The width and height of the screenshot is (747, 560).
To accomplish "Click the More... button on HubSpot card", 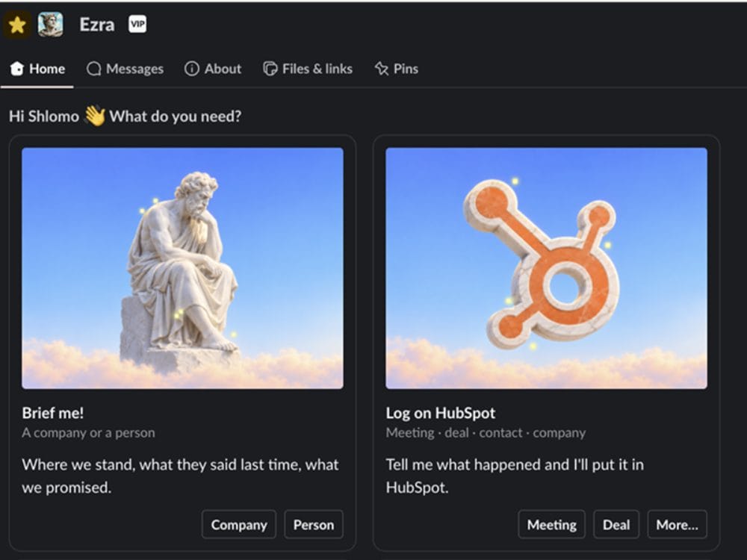I will coord(677,524).
